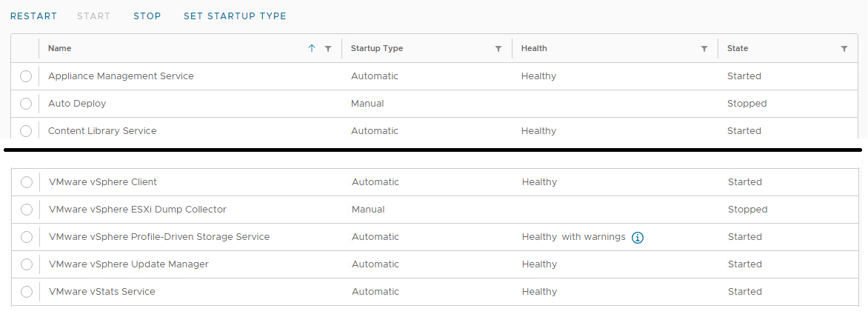Viewport: 868px width, 334px height.
Task: Sort by the Startup Type column header
Action: click(377, 49)
